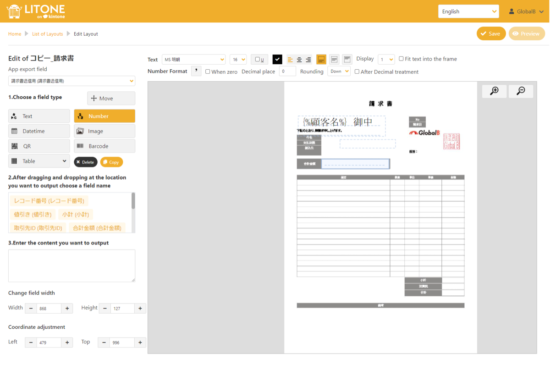Go to Home breadcrumb
Image resolution: width=550 pixels, height=392 pixels.
[x=15, y=34]
